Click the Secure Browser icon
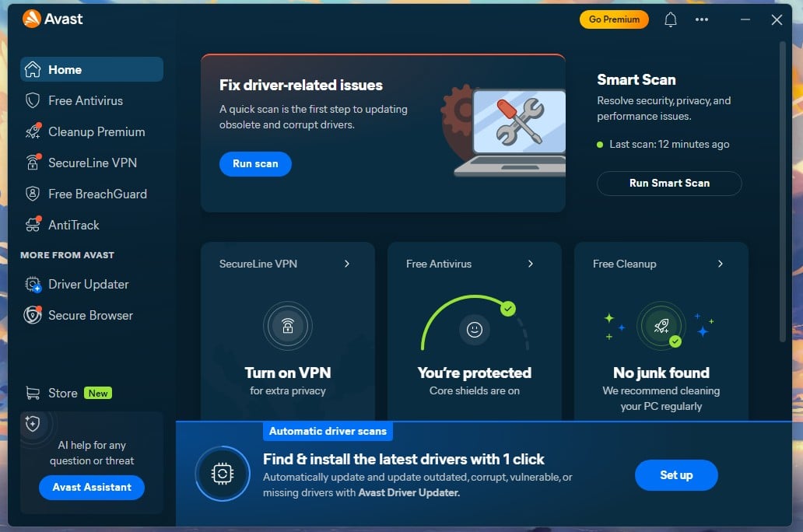803x532 pixels. [x=33, y=315]
